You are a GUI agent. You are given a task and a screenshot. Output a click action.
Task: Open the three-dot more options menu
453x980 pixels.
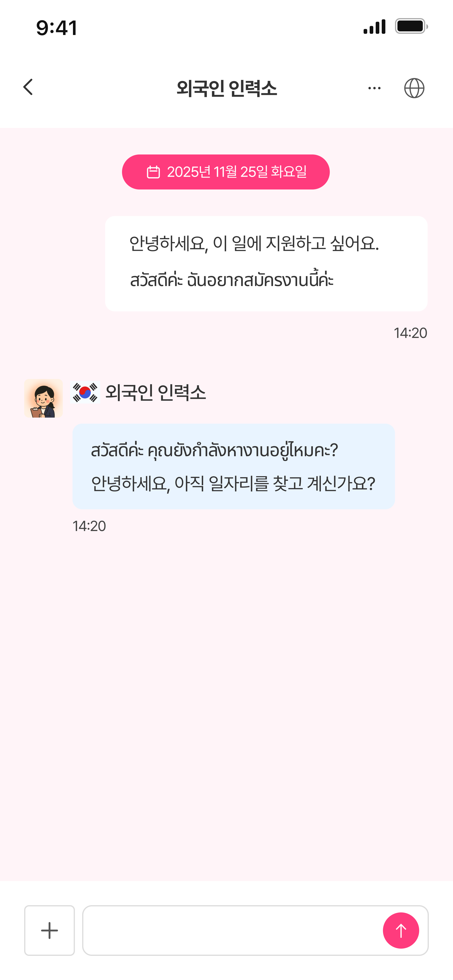[x=374, y=88]
